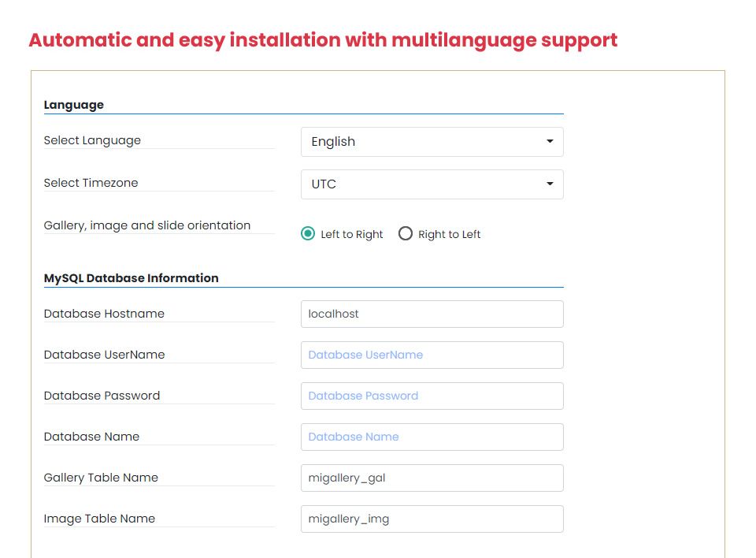Click the "Select Language" label text
756x558 pixels.
tap(92, 140)
